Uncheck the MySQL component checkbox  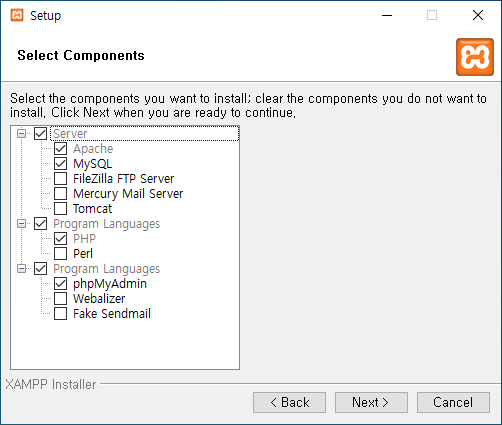click(x=60, y=163)
